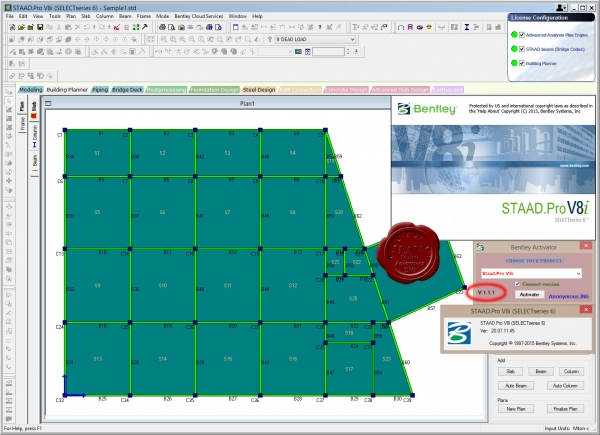600x435 pixels.
Task: Open the File menu
Action: 10,16
